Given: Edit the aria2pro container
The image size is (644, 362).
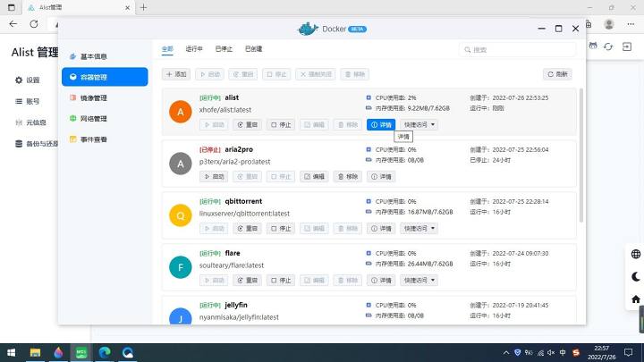Looking at the screenshot, I should pos(314,176).
